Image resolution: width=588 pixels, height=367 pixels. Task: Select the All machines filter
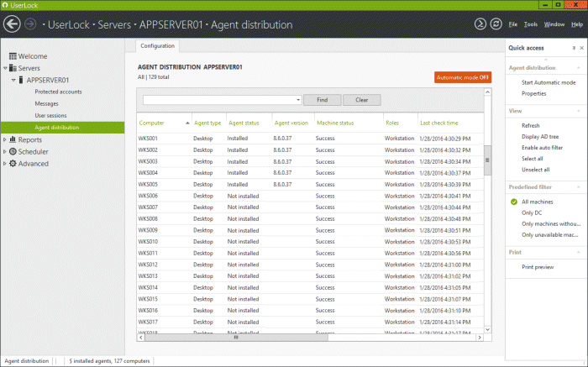[539, 202]
